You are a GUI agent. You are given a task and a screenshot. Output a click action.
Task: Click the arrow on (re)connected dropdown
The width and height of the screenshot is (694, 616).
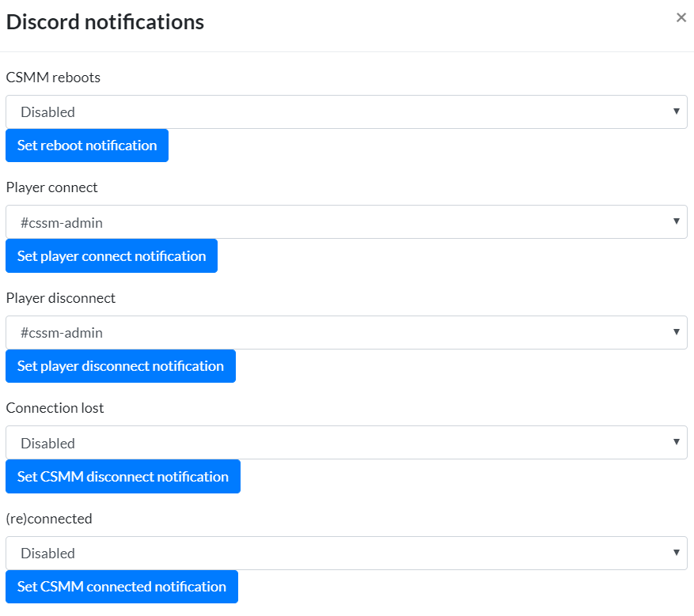point(677,552)
